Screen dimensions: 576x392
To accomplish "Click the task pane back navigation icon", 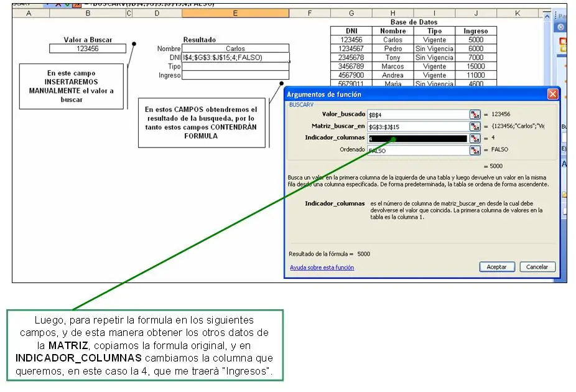I will pyautogui.click(x=560, y=27).
